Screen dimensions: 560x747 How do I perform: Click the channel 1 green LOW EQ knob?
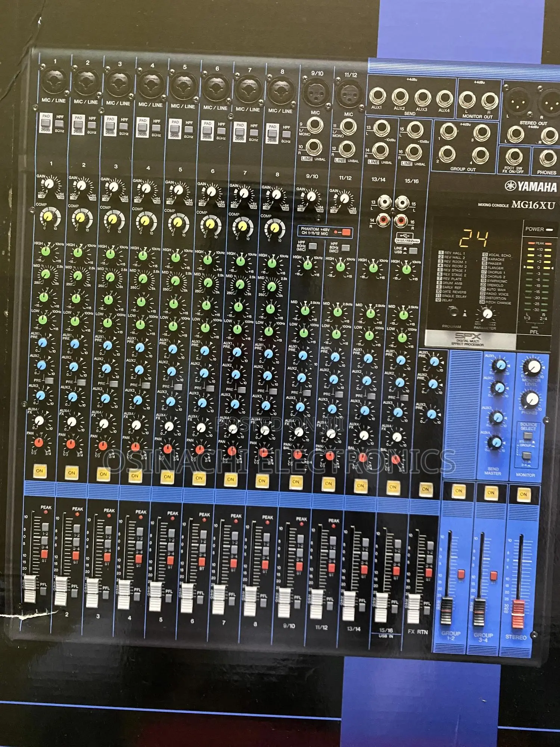click(43, 320)
